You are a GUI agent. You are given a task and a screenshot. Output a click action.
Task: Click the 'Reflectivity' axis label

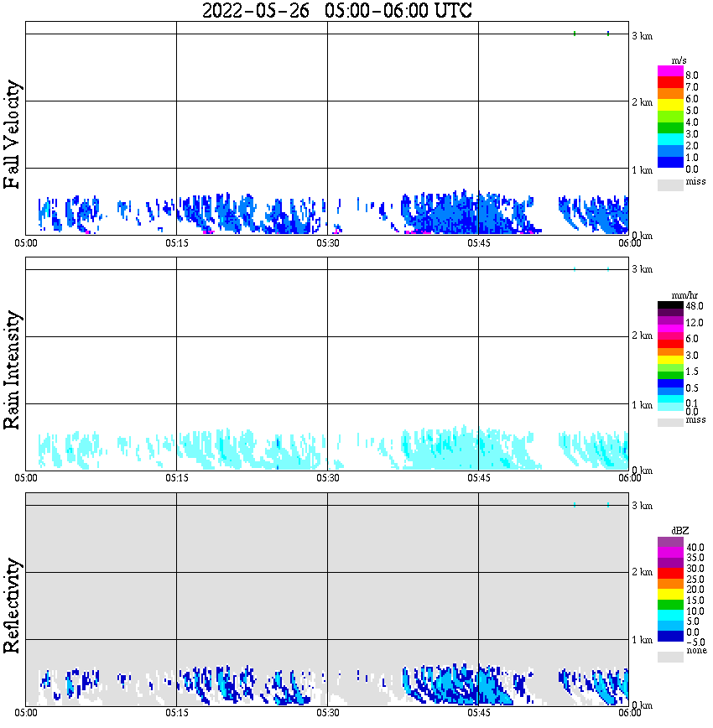[12, 606]
